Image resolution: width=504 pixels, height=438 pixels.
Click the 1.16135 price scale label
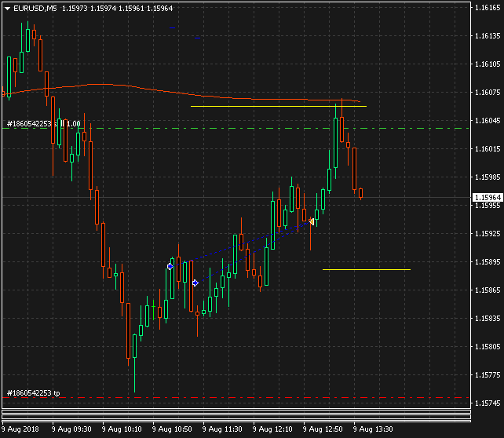pos(488,36)
